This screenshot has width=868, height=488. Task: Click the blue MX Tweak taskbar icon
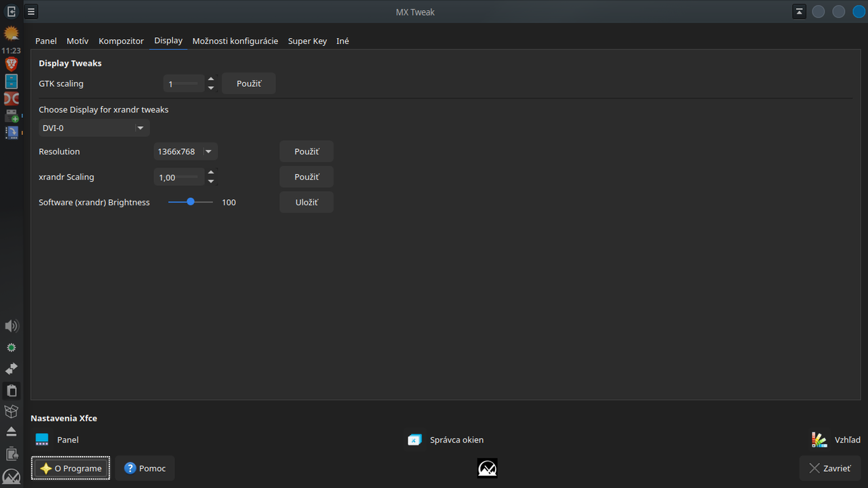pos(11,132)
